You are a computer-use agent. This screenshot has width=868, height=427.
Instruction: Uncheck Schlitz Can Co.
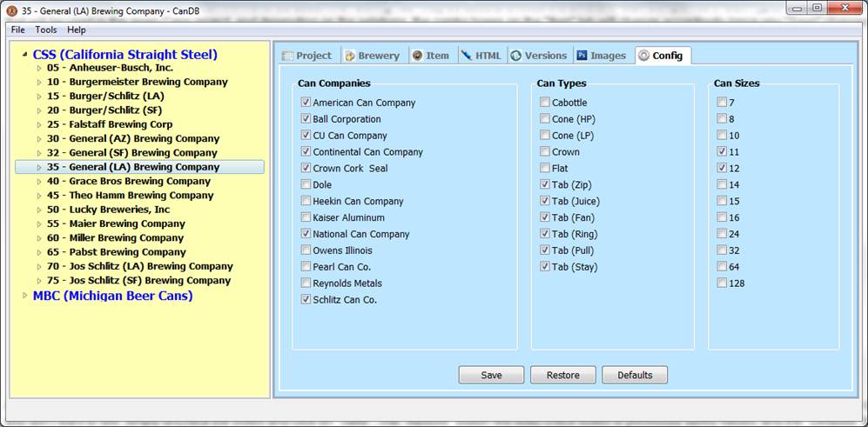pyautogui.click(x=306, y=299)
